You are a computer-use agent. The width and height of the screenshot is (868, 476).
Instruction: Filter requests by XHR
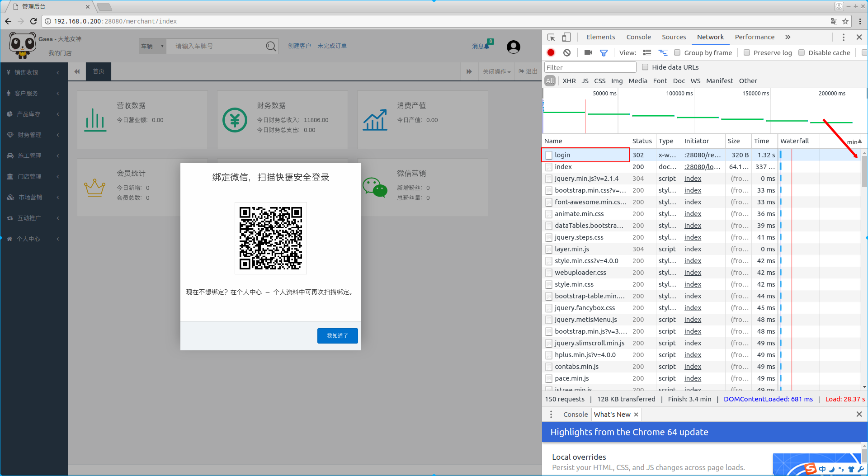(569, 81)
